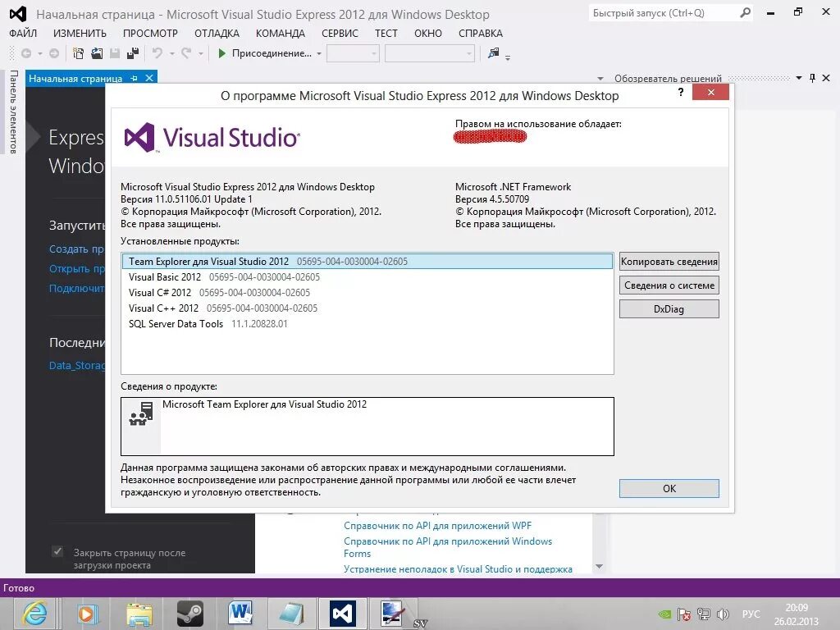Open the ПРОСМОТР menu
Viewport: 840px width, 630px height.
(x=151, y=33)
